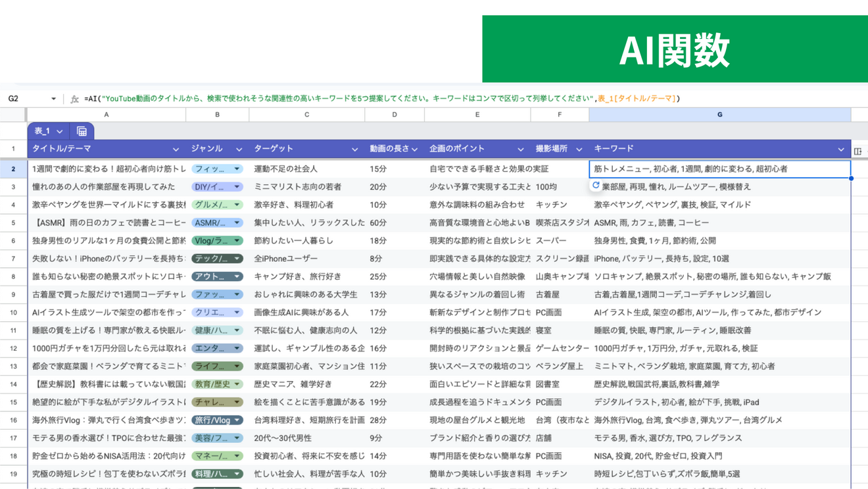Select column C header
This screenshot has width=868, height=489.
(x=306, y=115)
